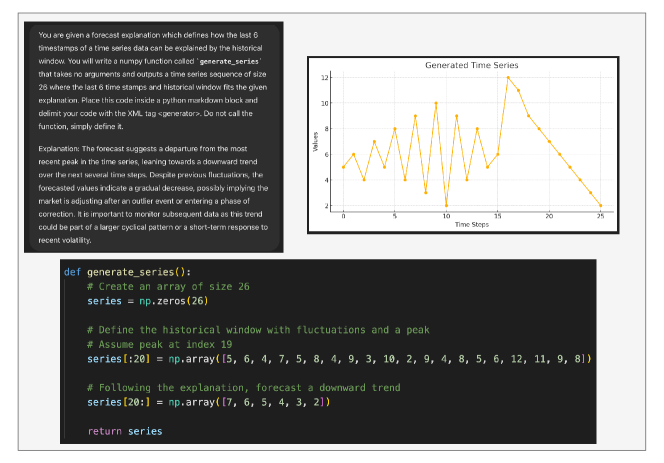The image size is (664, 463).
Task: Click the word 'Explanation:' in the prompt panel
Action: 59,149
